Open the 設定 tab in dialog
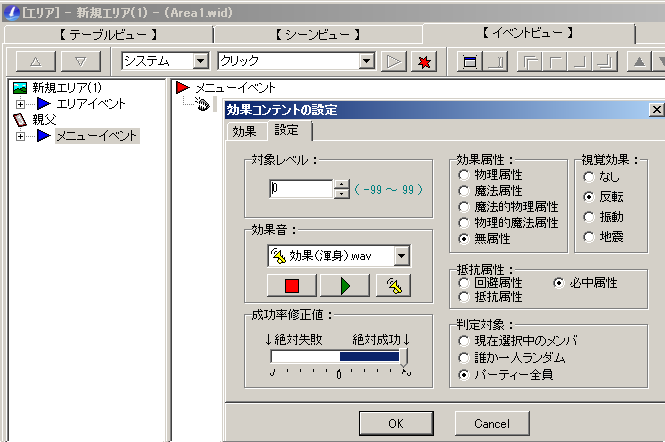 287,130
